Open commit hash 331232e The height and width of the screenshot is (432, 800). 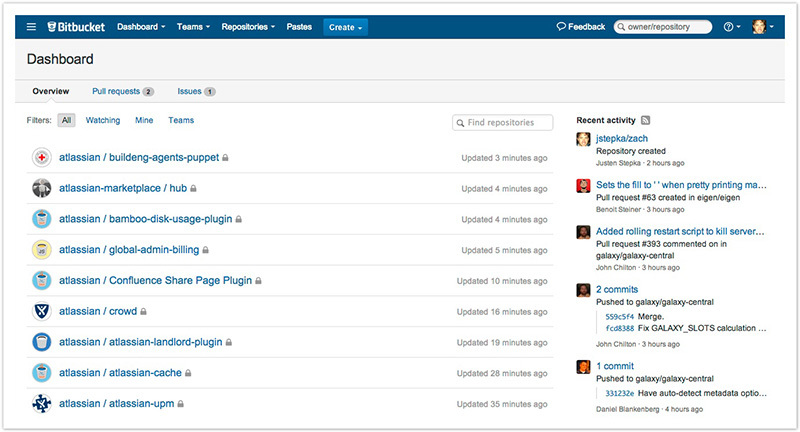(x=619, y=393)
